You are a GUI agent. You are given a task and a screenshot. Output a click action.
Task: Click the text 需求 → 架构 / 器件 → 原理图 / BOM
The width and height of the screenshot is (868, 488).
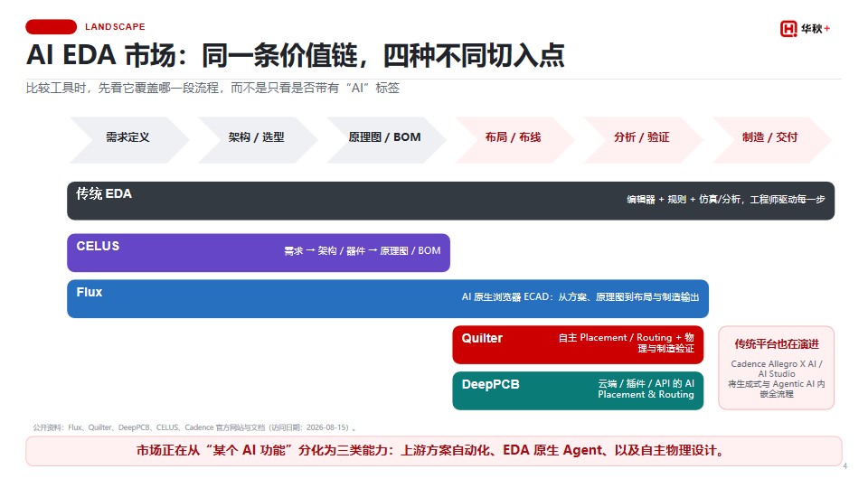tap(363, 250)
